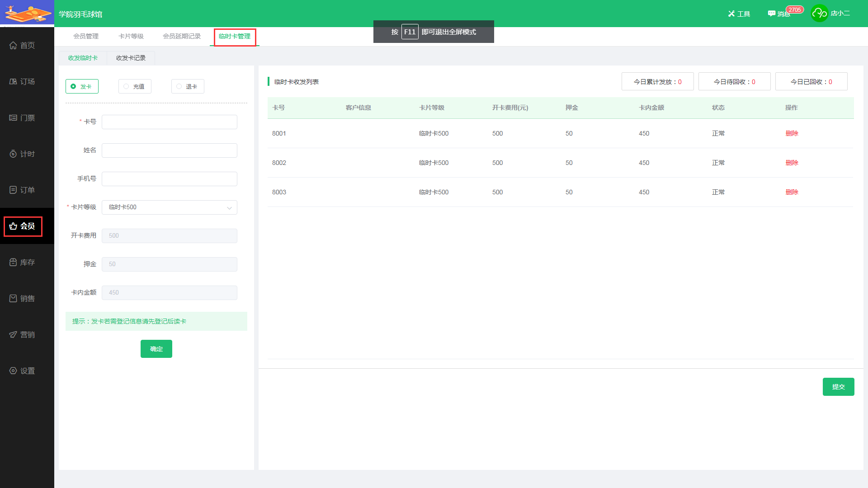Open the 库存 inventory sidebar icon
The image size is (868, 488).
13,262
